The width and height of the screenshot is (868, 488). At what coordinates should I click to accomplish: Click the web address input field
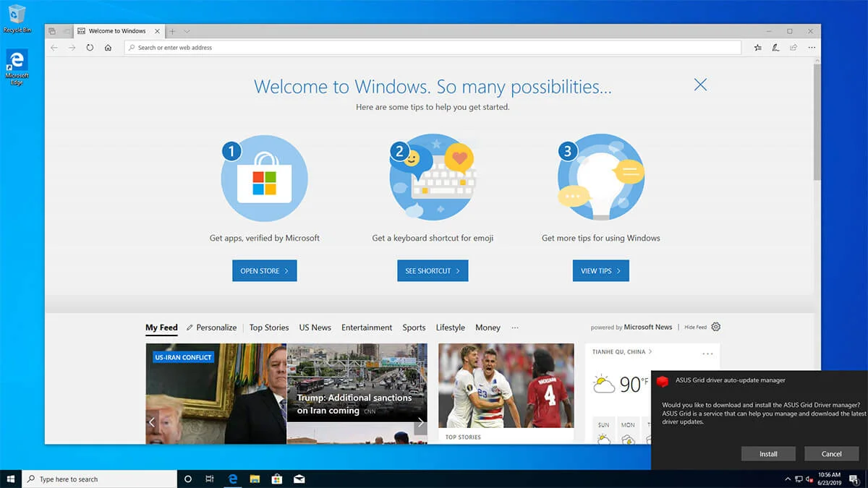point(434,48)
